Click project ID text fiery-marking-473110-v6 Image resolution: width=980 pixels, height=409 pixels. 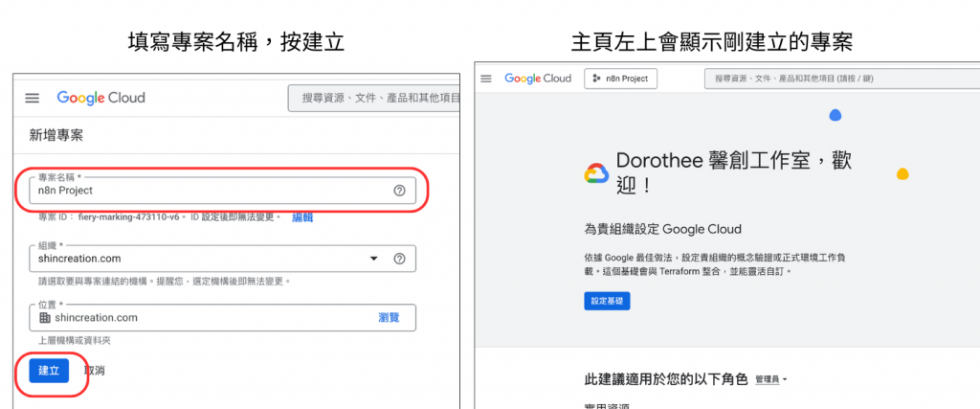tap(129, 217)
